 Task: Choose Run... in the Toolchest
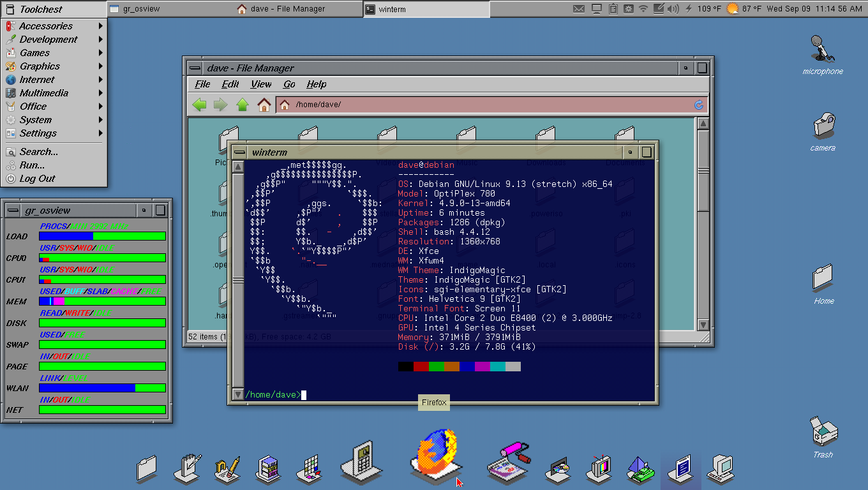click(x=54, y=165)
